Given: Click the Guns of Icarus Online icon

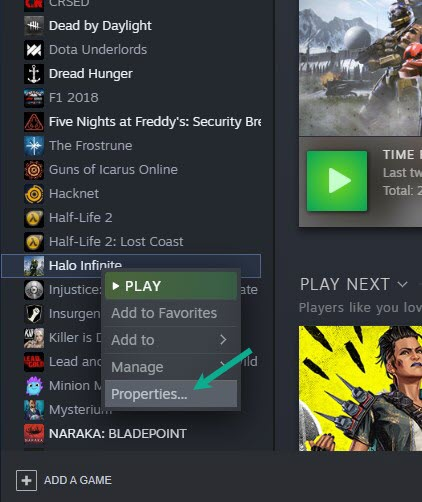Looking at the screenshot, I should (x=34, y=170).
